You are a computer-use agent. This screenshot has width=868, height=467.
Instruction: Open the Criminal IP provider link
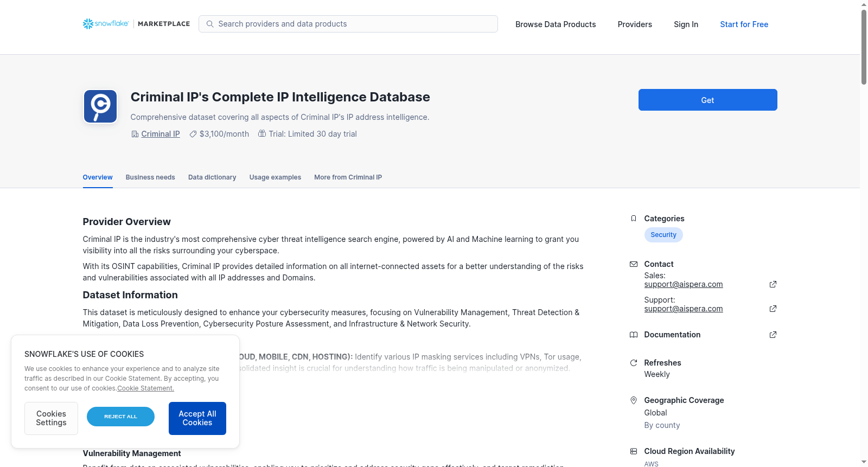161,134
